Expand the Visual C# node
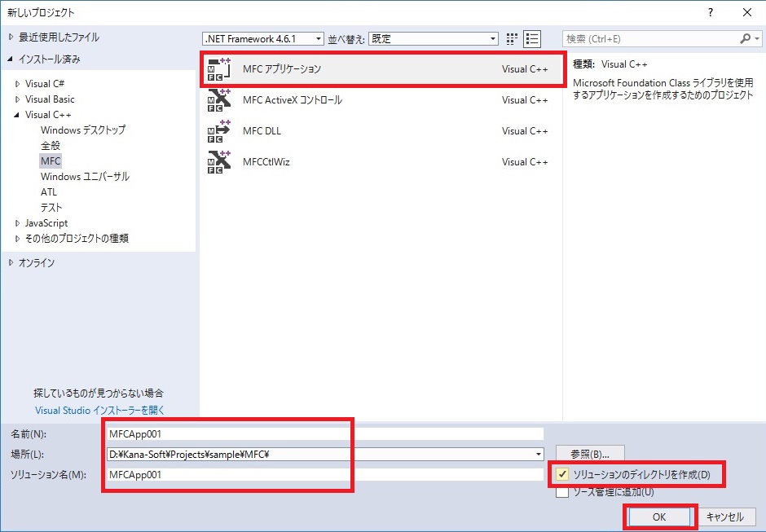Image resolution: width=766 pixels, height=532 pixels. (x=18, y=84)
